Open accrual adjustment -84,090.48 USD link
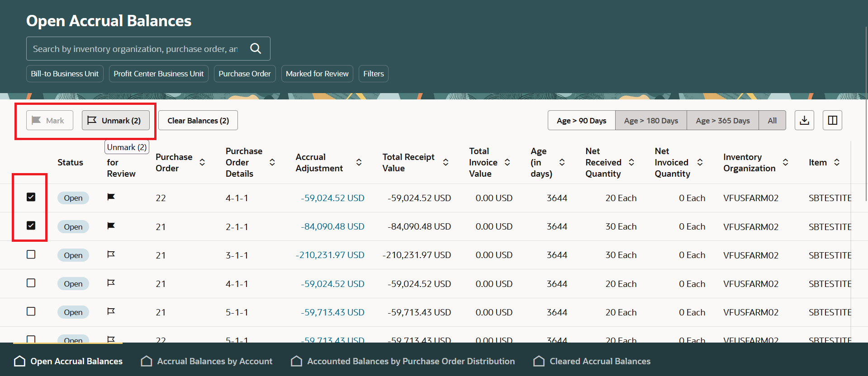 pos(332,226)
